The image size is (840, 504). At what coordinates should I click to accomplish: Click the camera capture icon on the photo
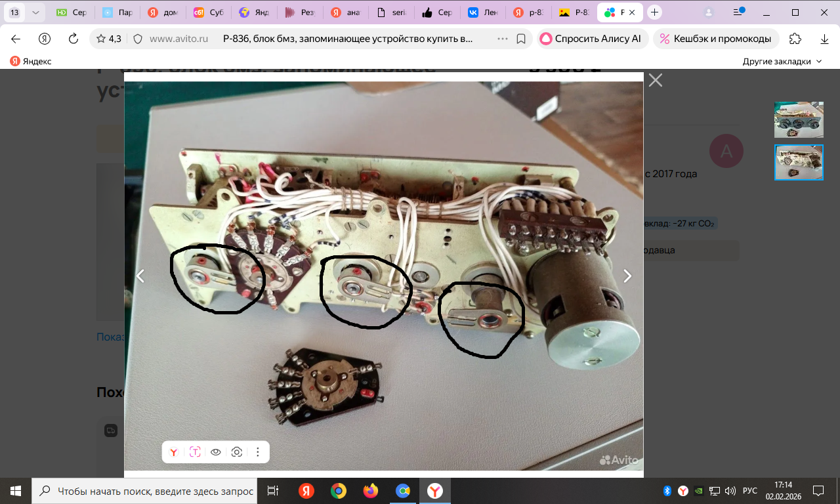click(x=237, y=452)
